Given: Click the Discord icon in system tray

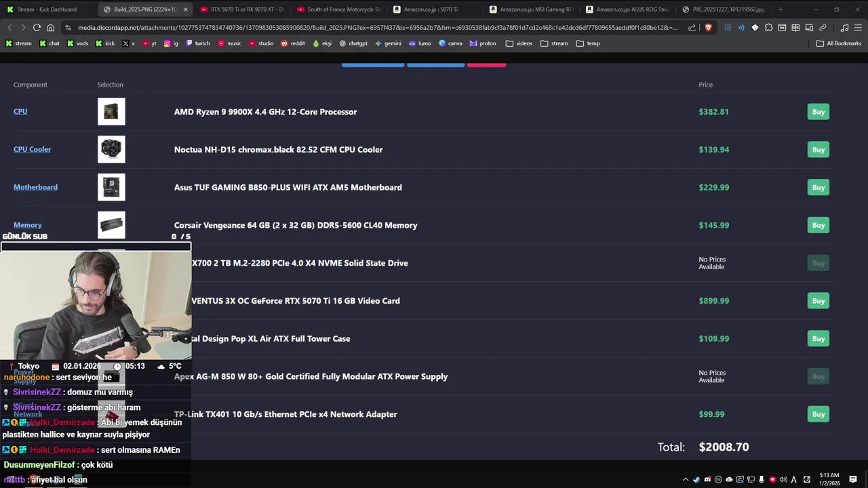Looking at the screenshot, I should pos(707,480).
